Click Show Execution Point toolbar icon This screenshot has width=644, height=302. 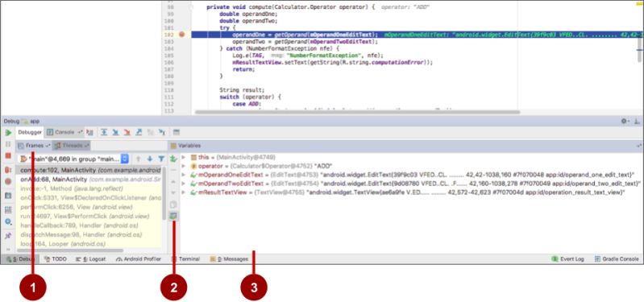tap(90, 133)
